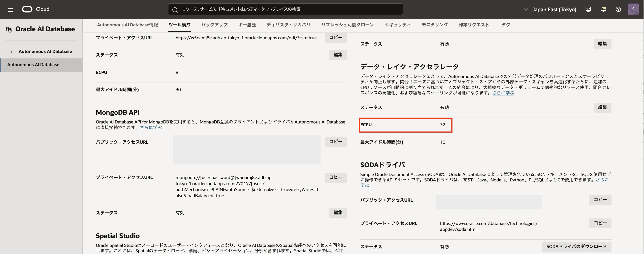The height and width of the screenshot is (254, 644).
Task: Expand the Japan East (Tokyo) region selector
Action: [550, 9]
